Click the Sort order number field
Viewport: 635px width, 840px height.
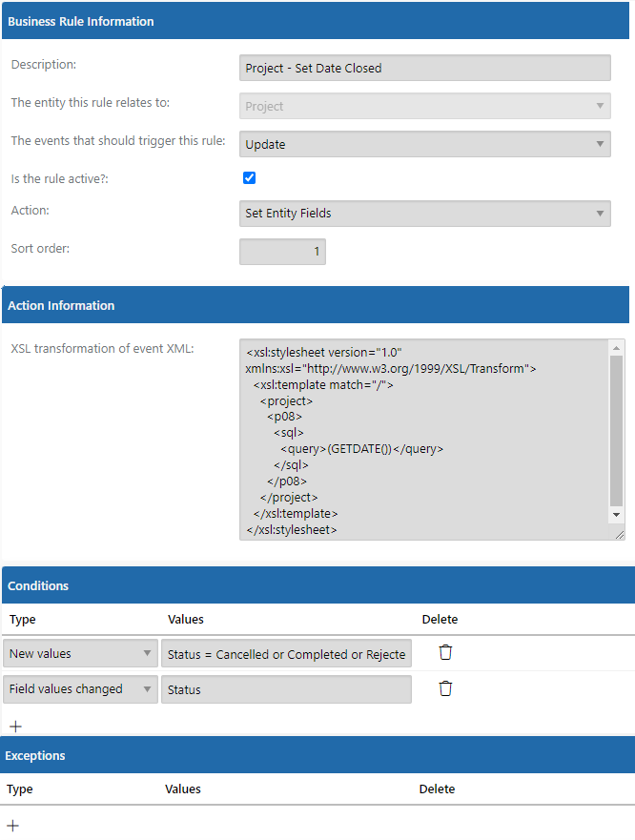pyautogui.click(x=282, y=252)
